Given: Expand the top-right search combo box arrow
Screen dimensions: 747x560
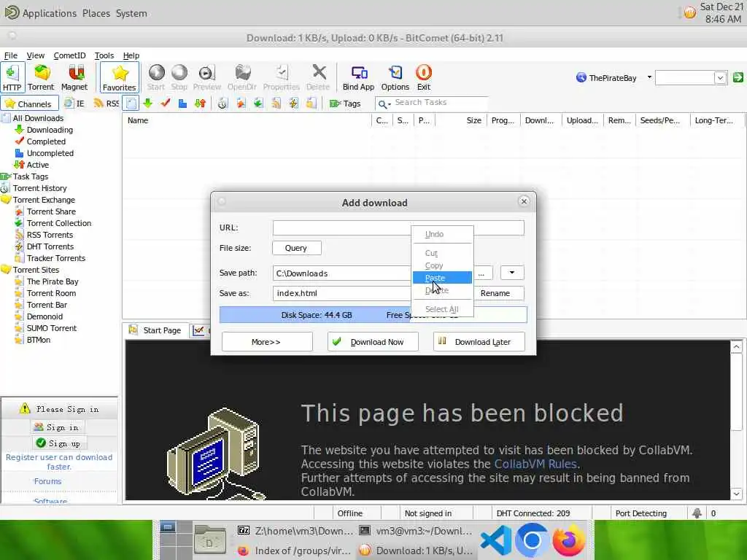Looking at the screenshot, I should [x=720, y=77].
